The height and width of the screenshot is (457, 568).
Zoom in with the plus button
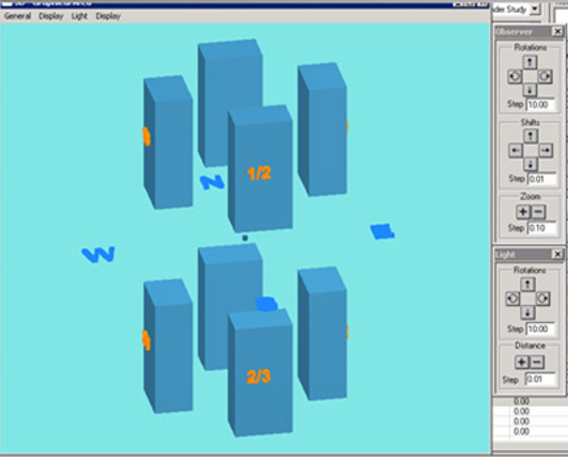tap(523, 212)
